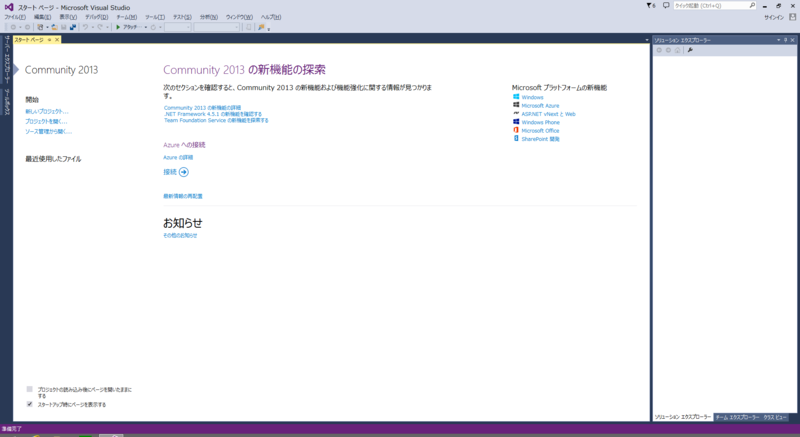This screenshot has height=437, width=800.
Task: Switch to the クラス ビュー tab
Action: (x=775, y=417)
